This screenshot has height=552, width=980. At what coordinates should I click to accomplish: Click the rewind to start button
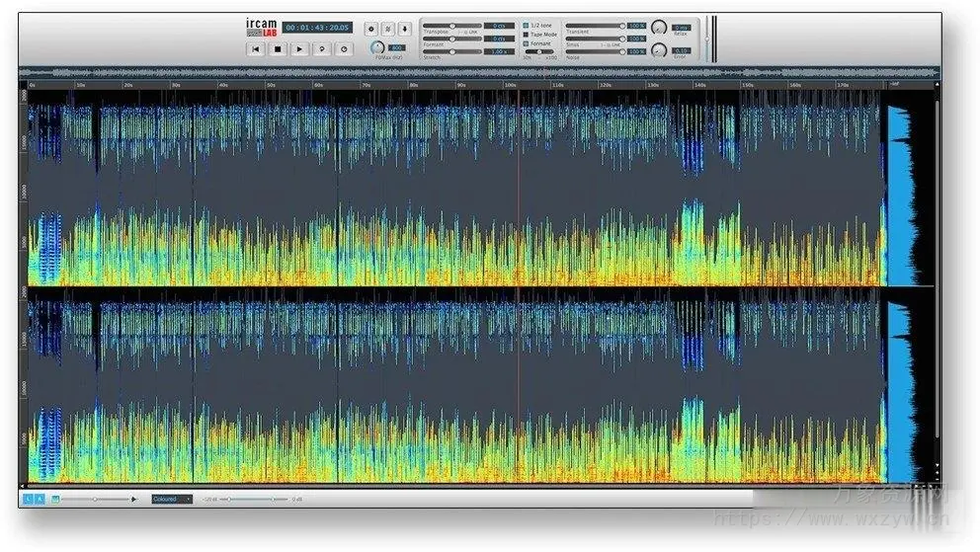(x=256, y=48)
